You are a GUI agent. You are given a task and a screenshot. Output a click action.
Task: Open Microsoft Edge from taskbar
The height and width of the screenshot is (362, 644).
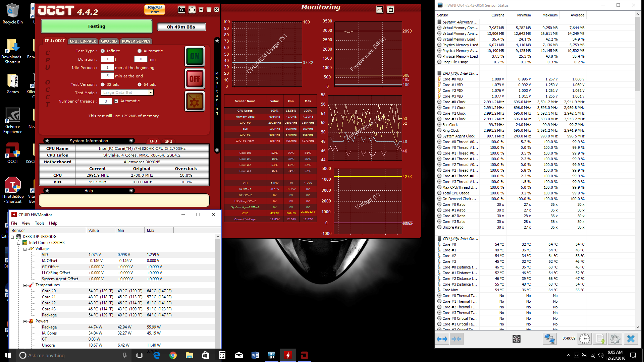coord(157,355)
